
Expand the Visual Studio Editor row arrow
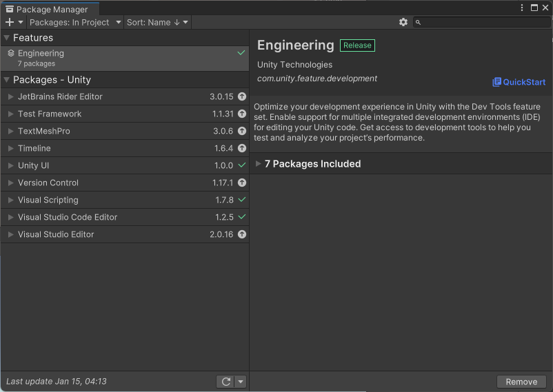pyautogui.click(x=10, y=234)
